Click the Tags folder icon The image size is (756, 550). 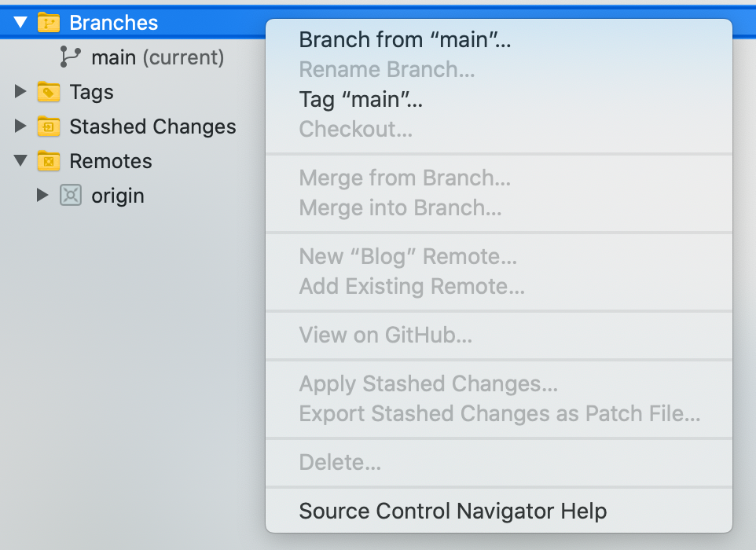pyautogui.click(x=49, y=92)
